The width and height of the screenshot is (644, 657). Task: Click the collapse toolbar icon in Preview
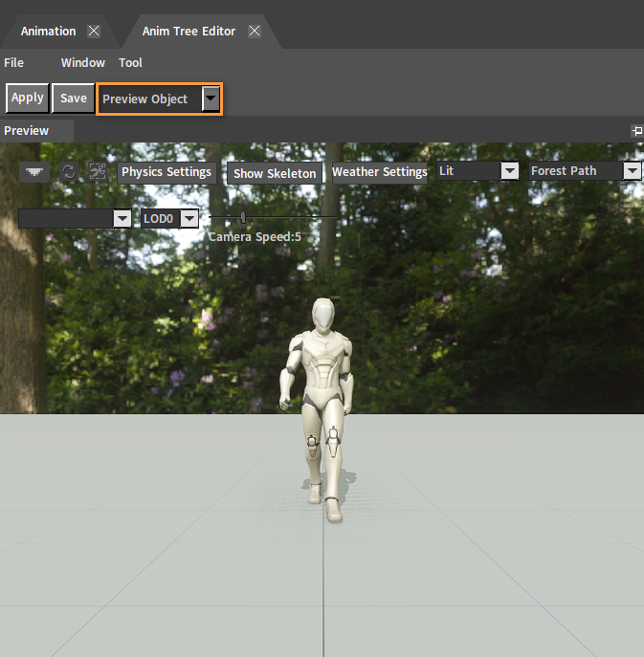(35, 172)
